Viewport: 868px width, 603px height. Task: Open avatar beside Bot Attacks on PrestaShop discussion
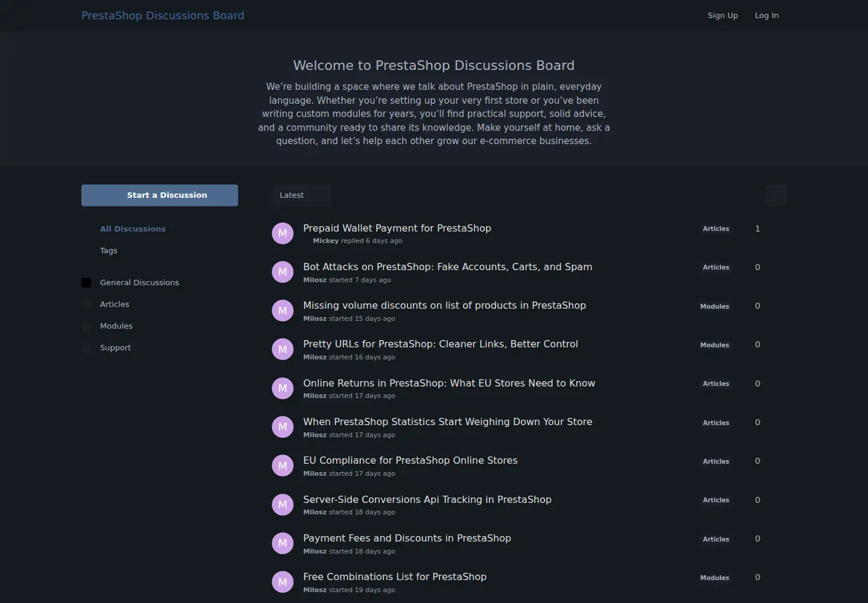283,272
